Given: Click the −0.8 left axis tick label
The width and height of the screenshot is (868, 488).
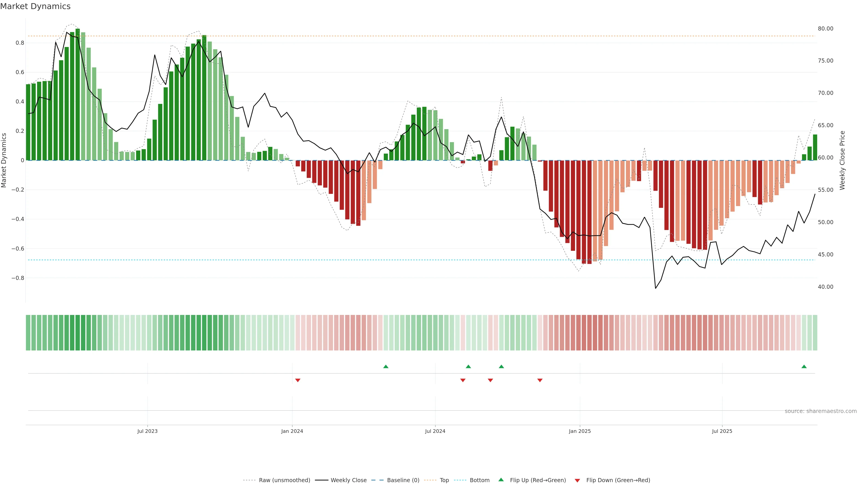Looking at the screenshot, I should [x=18, y=278].
